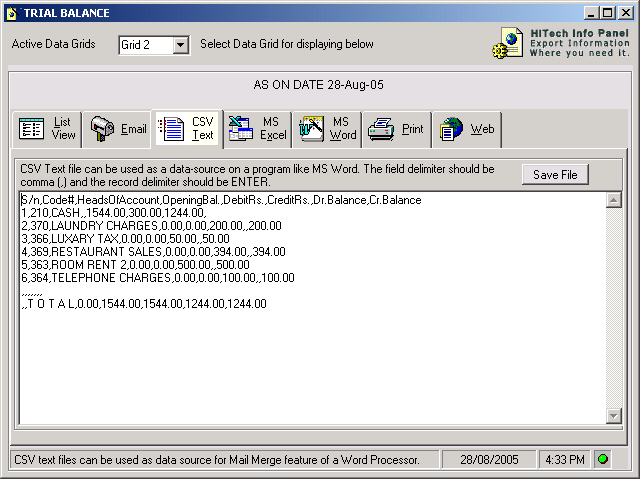This screenshot has height=479, width=640.
Task: Minimize the Trial Balance window
Action: (x=591, y=13)
